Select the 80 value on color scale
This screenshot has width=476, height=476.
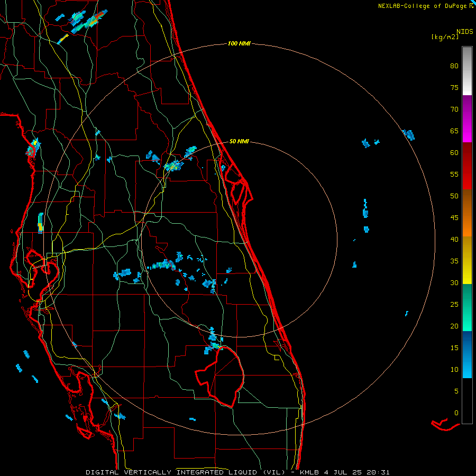coord(454,66)
